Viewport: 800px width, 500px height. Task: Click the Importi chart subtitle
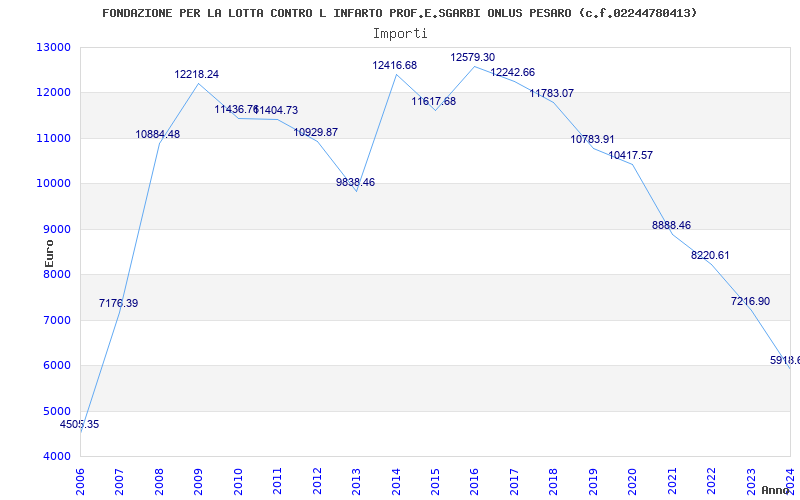coord(400,34)
